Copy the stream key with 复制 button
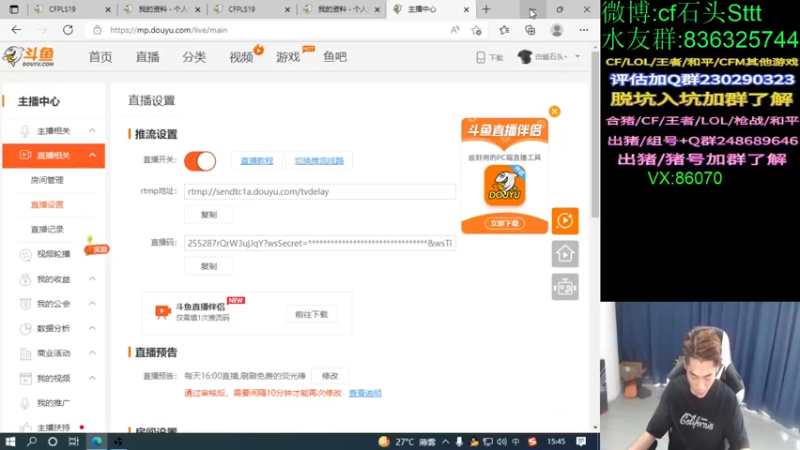The width and height of the screenshot is (800, 450). pyautogui.click(x=209, y=266)
